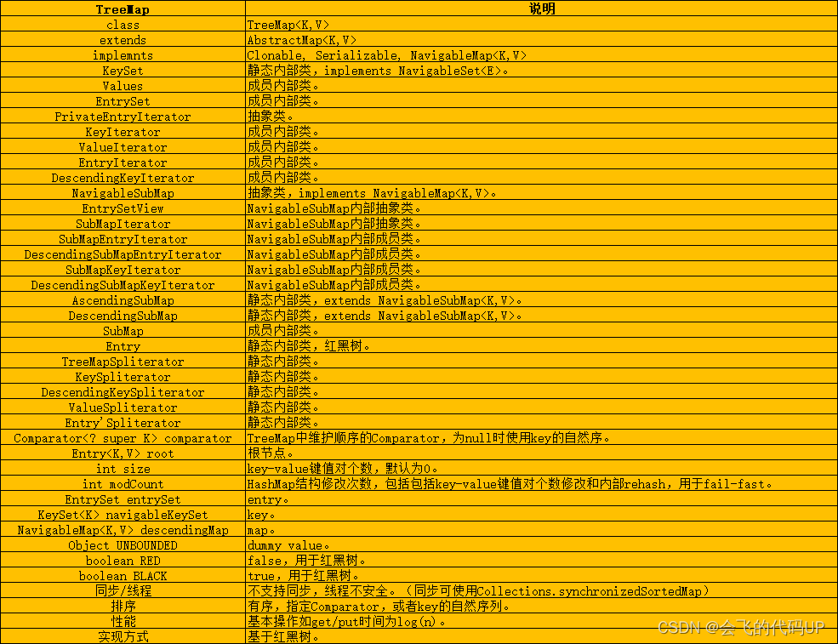Select the 'Object UNBOUNDED' cell
838x644 pixels.
[123, 545]
